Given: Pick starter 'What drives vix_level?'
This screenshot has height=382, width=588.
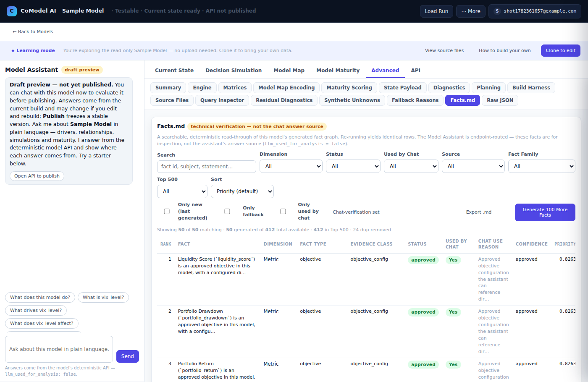Looking at the screenshot, I should coord(36,311).
